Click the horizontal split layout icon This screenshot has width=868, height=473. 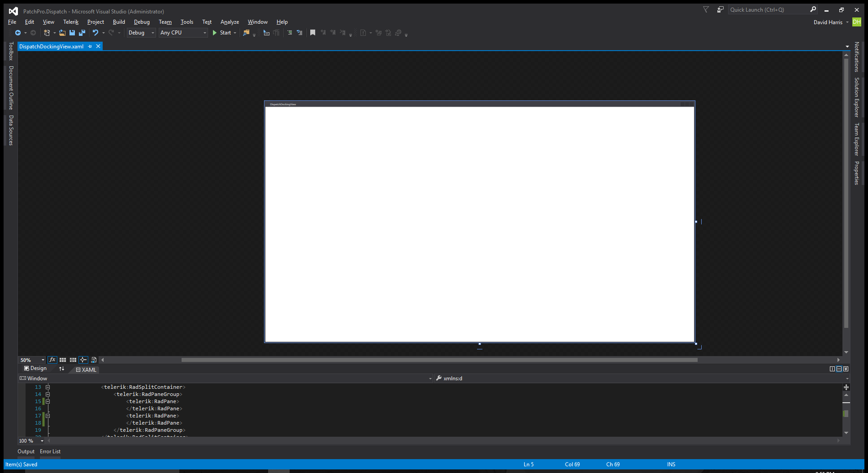(839, 369)
